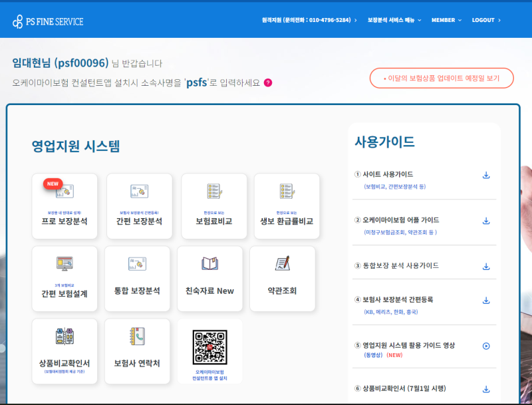Click the (KB, 메리츠, 한화, 흥국) subtitle
Viewport: 532px width, 405px height.
tap(391, 312)
